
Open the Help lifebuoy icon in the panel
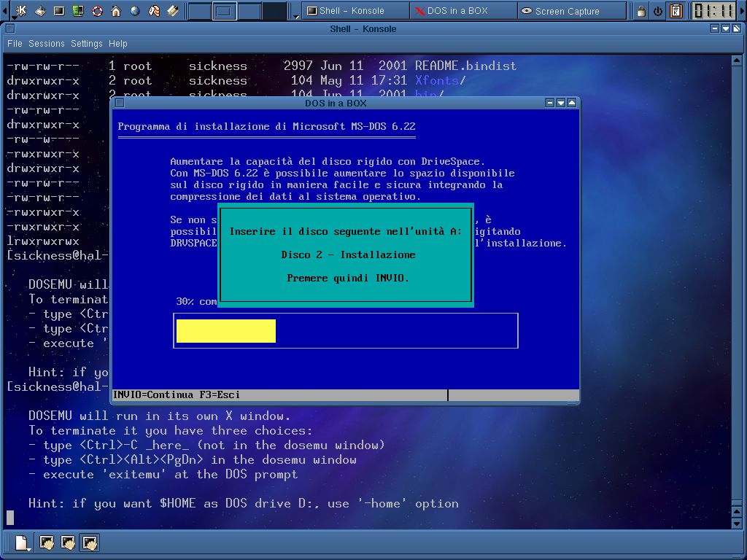[x=97, y=10]
